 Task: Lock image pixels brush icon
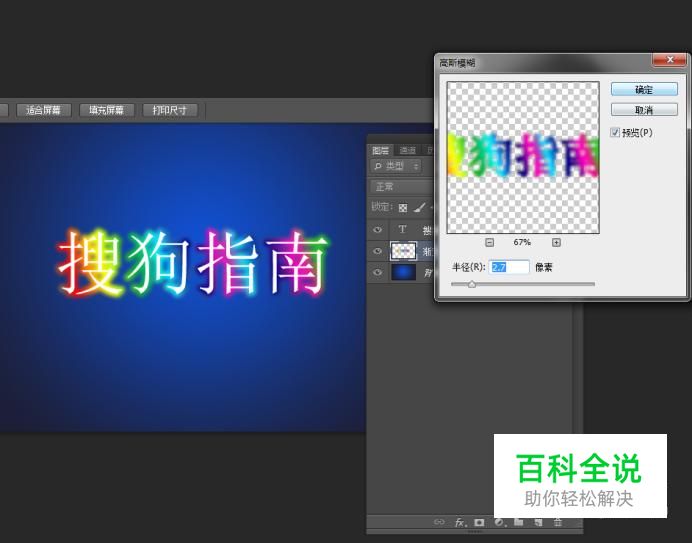[420, 207]
